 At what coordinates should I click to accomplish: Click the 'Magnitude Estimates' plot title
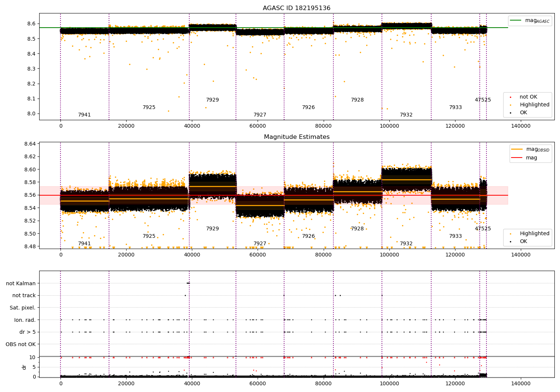pyautogui.click(x=296, y=137)
